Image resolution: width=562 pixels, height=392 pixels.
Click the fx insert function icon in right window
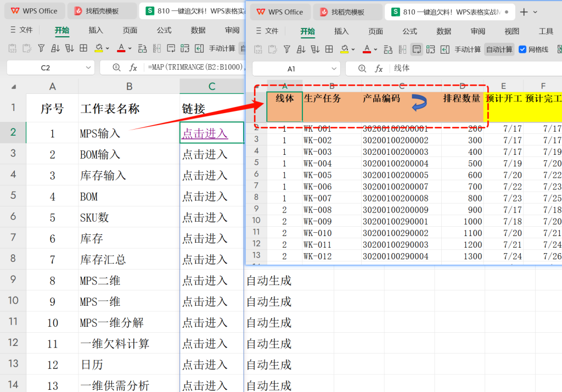[379, 69]
